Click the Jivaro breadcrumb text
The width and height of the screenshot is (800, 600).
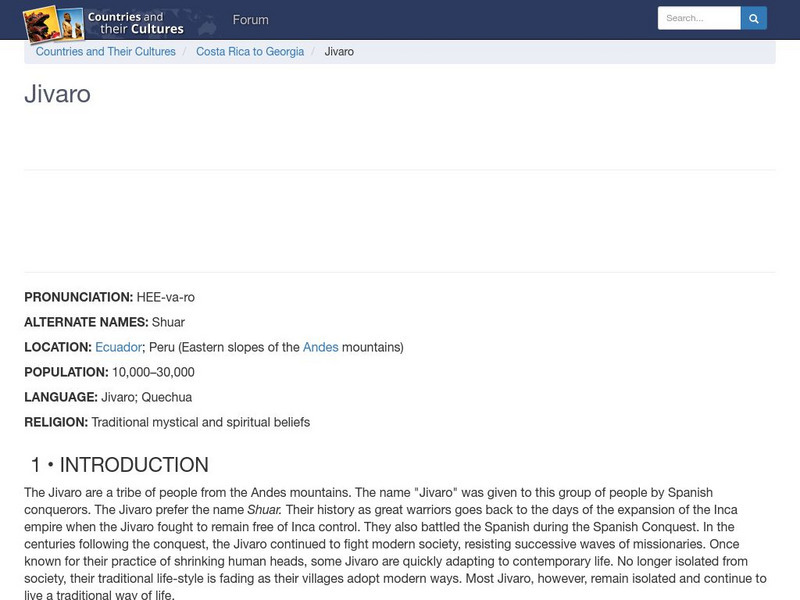coord(339,52)
